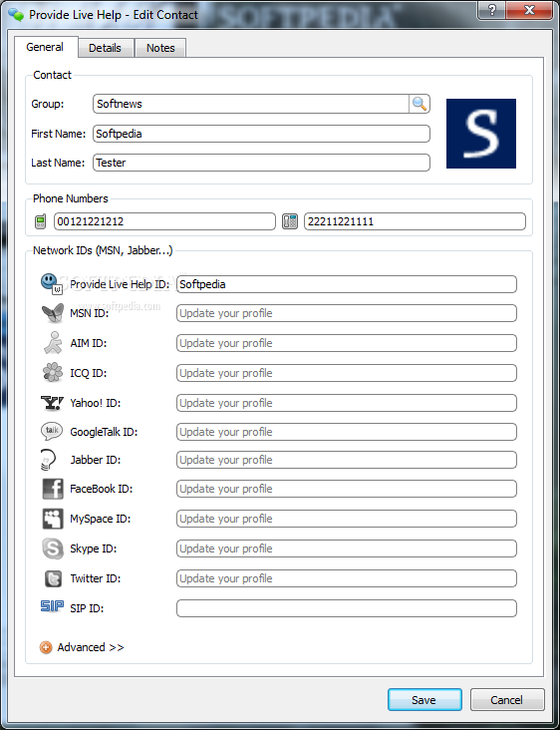The width and height of the screenshot is (560, 730).
Task: Focus the MSN ID input field
Action: (x=347, y=313)
